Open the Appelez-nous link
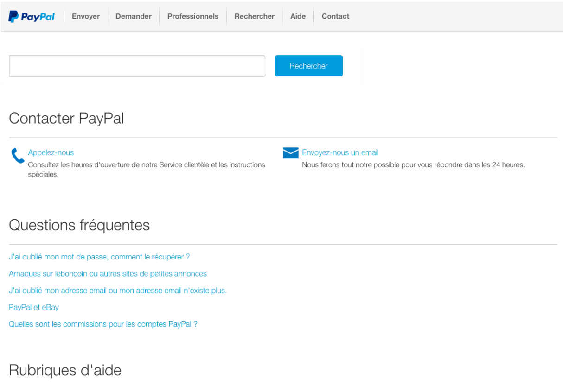563x392 pixels. click(51, 152)
